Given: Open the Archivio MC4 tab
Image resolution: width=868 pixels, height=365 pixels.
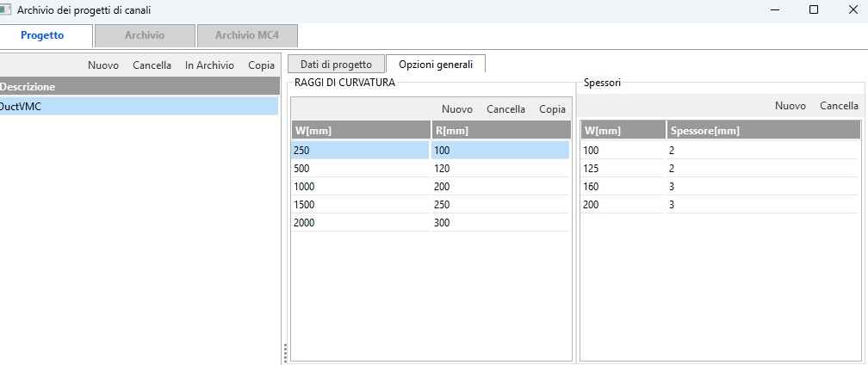Looking at the screenshot, I should pyautogui.click(x=246, y=35).
